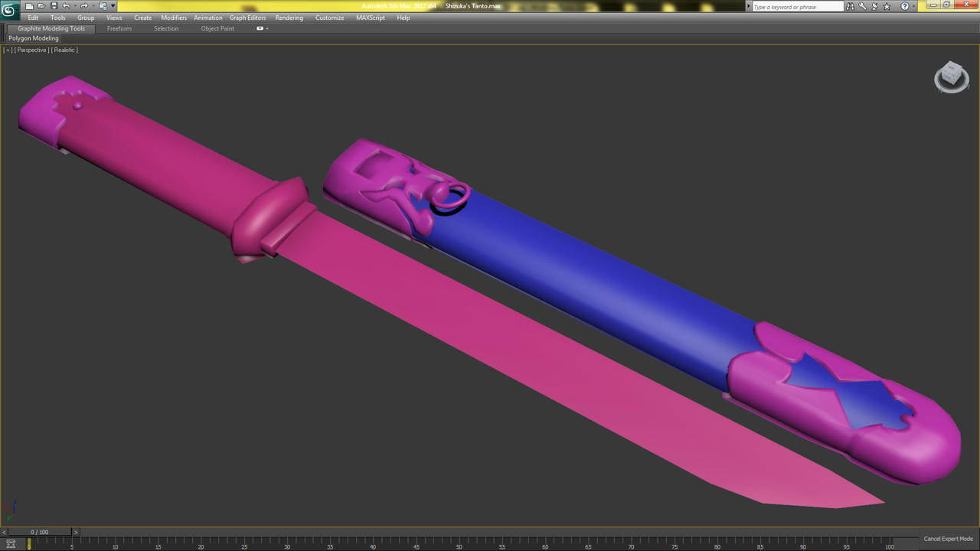Open the Customize menu
980x551 pixels.
(x=330, y=18)
